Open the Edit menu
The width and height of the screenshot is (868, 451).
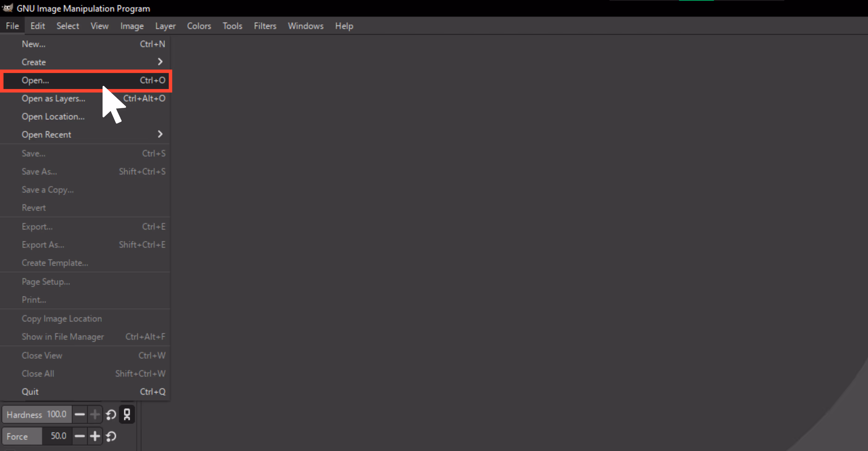pos(37,26)
